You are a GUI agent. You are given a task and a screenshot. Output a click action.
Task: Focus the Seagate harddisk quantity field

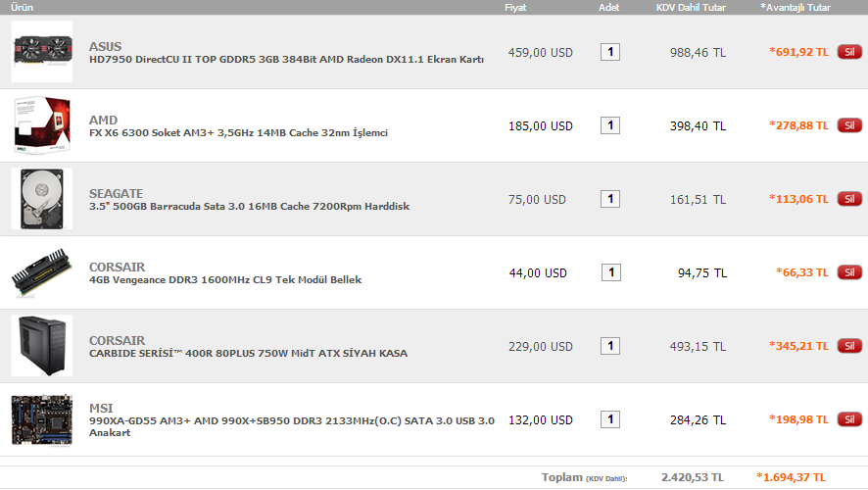(610, 199)
